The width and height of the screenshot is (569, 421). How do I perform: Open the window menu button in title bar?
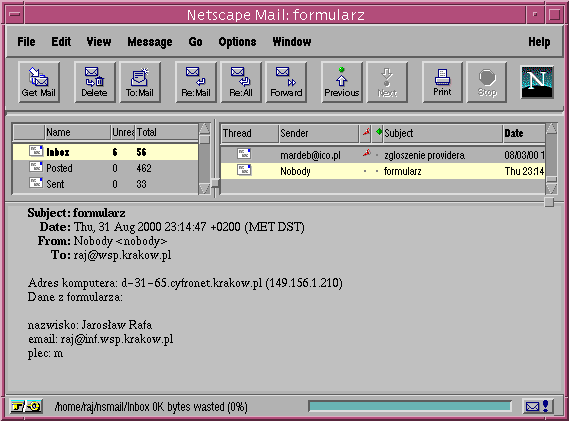15,15
